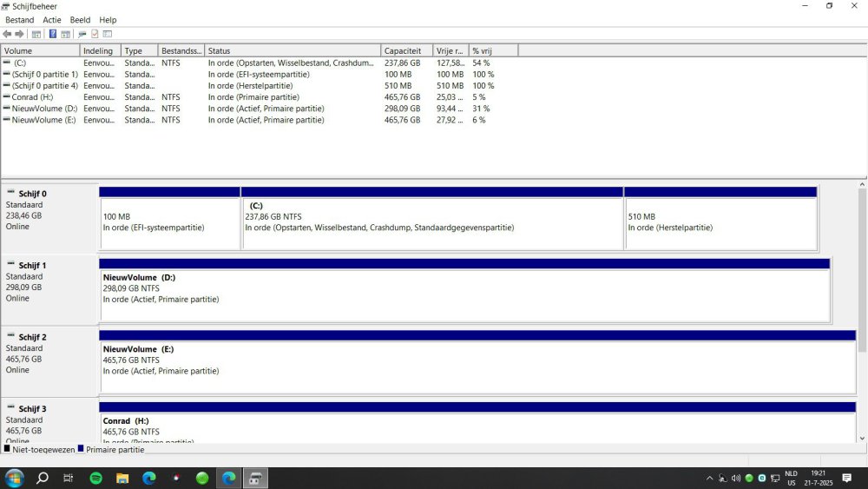This screenshot has width=868, height=489.
Task: Sort by the Indeling column header
Action: (100, 50)
